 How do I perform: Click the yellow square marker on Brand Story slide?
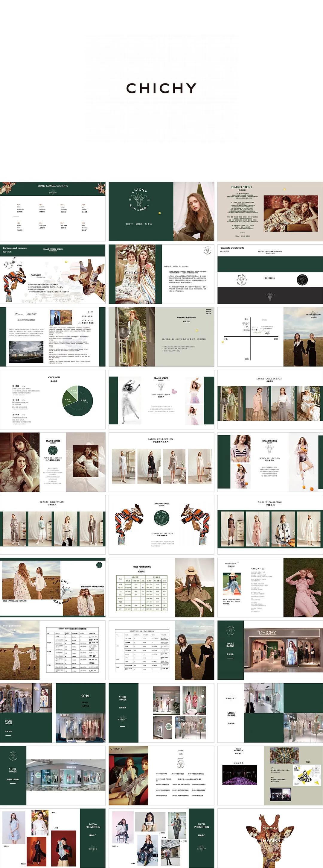coord(285,189)
